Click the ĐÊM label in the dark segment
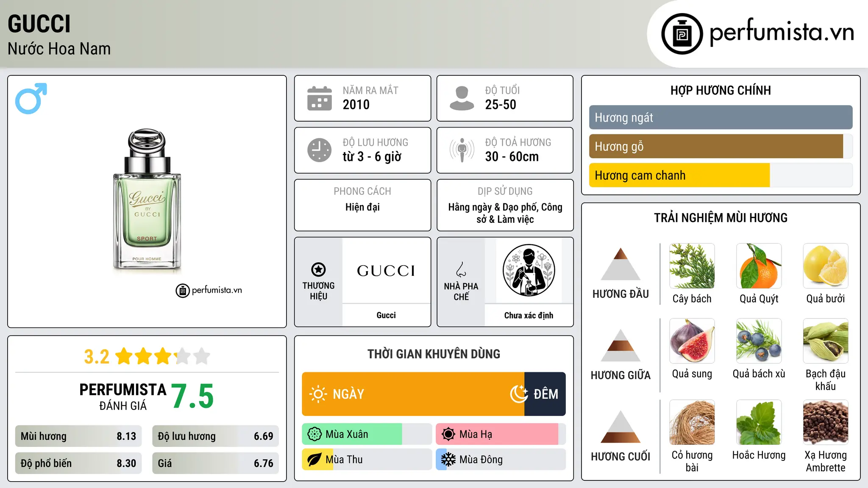This screenshot has height=488, width=868. 546,394
